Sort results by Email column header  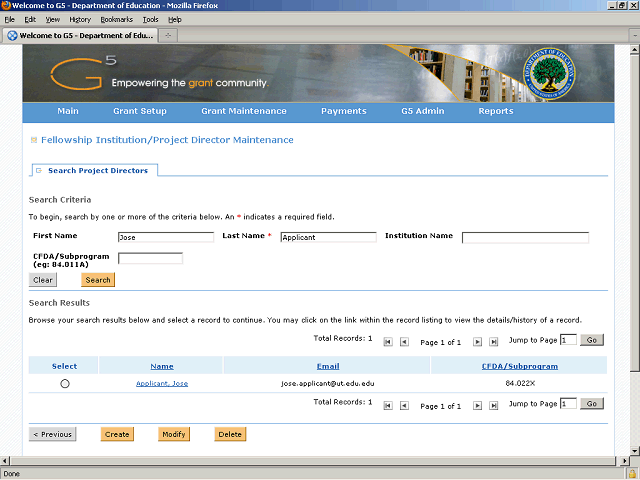click(328, 366)
